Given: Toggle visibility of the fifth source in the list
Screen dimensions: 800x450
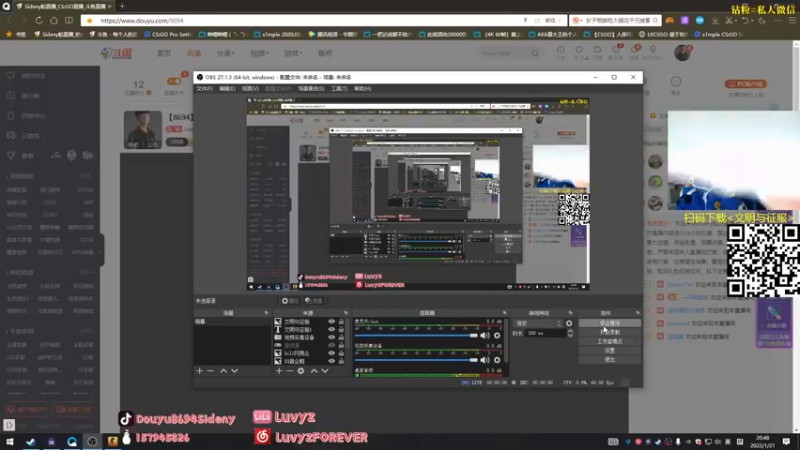Looking at the screenshot, I should click(332, 353).
